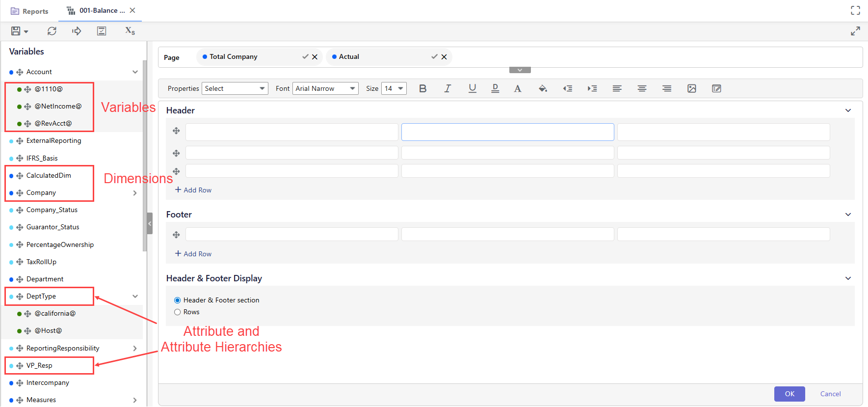Apply Bold formatting
Image resolution: width=868 pixels, height=407 pixels.
pos(422,88)
